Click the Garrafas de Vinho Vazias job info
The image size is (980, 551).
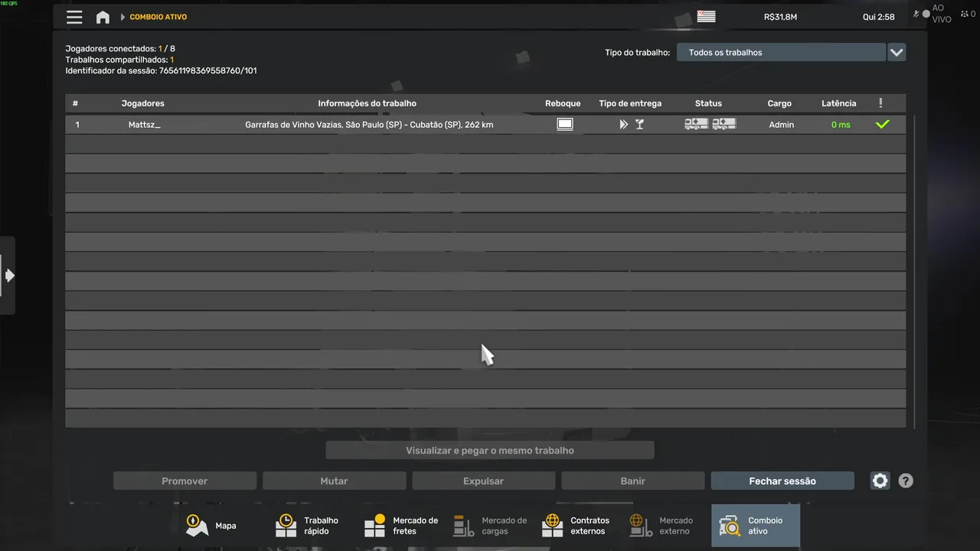pyautogui.click(x=369, y=124)
